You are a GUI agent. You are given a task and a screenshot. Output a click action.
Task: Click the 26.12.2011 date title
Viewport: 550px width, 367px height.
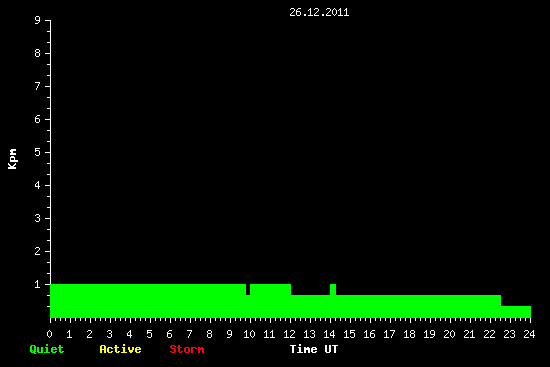(319, 12)
